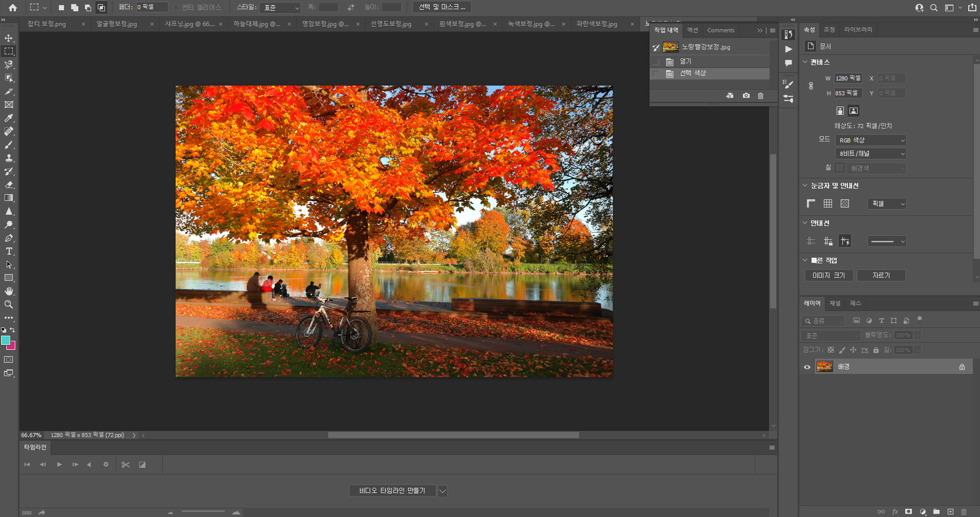This screenshot has width=980, height=517.
Task: Select the Lasso tool in toolbar
Action: click(x=9, y=65)
